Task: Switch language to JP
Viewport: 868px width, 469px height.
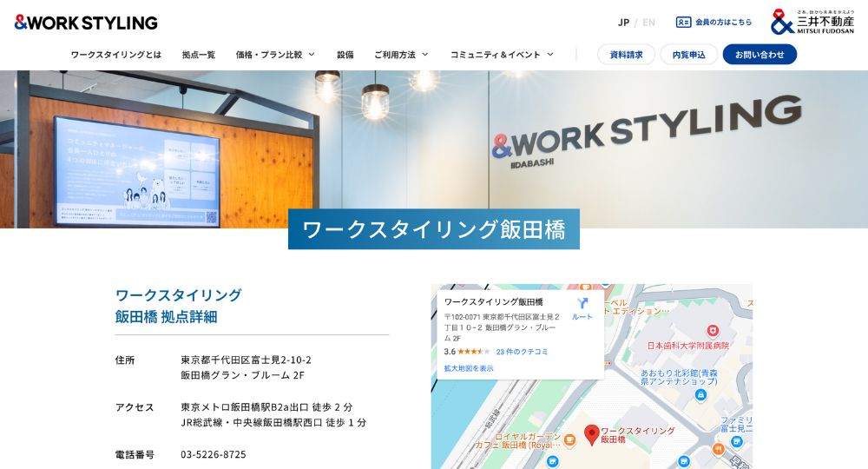Action: [x=623, y=23]
